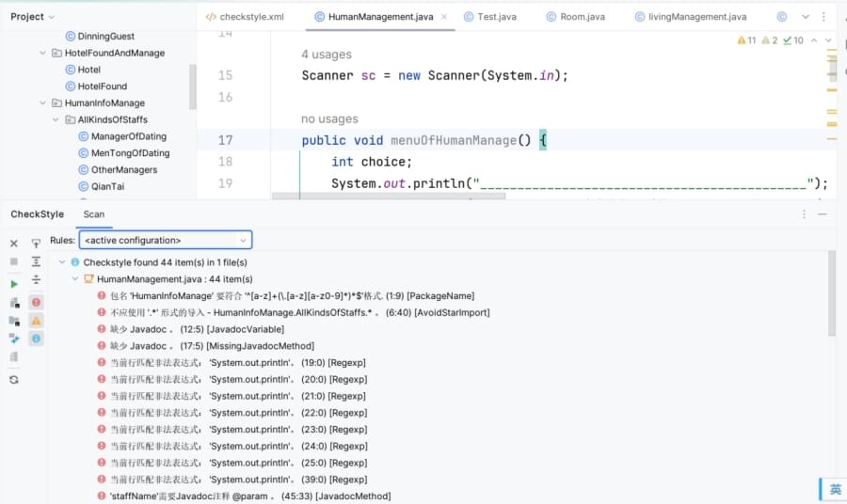Close the CheckStyle results with the X icon
Screen dimensions: 847x504
point(14,244)
